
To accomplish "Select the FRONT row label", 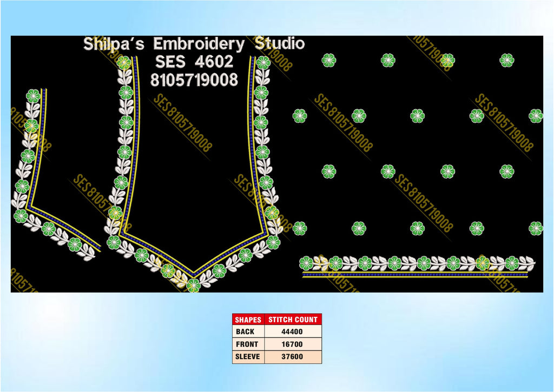I will tap(247, 344).
